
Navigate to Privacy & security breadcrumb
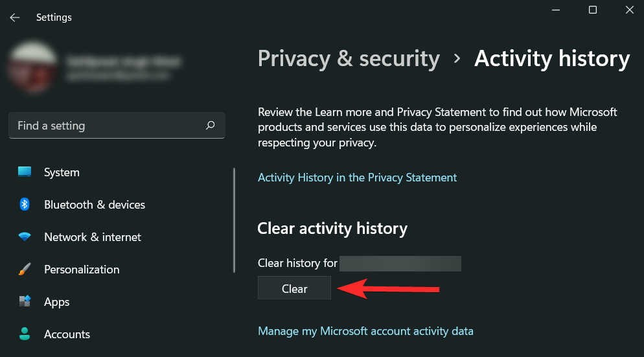pyautogui.click(x=349, y=58)
